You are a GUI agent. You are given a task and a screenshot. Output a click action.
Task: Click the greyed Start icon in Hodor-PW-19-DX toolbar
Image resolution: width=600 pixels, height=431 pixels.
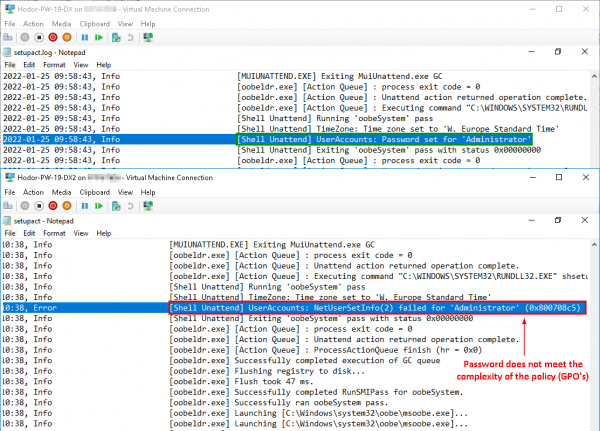25,38
